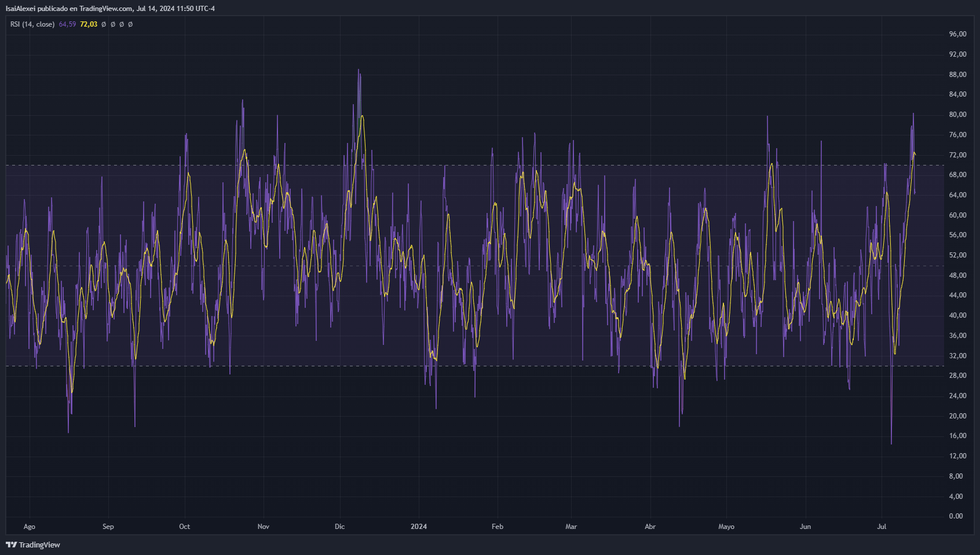This screenshot has width=980, height=555.
Task: Click the Feb month label
Action: tap(498, 527)
